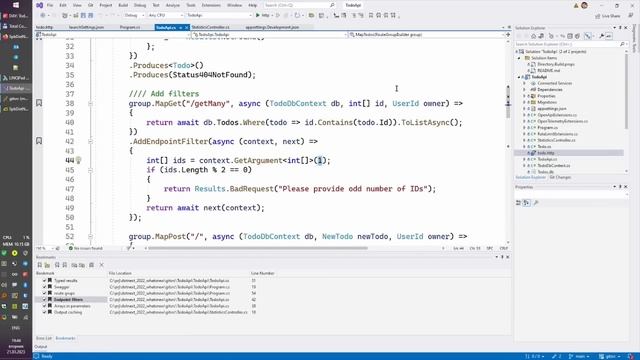
Task: Click the split editor icon above the scrollbar
Action: [508, 35]
